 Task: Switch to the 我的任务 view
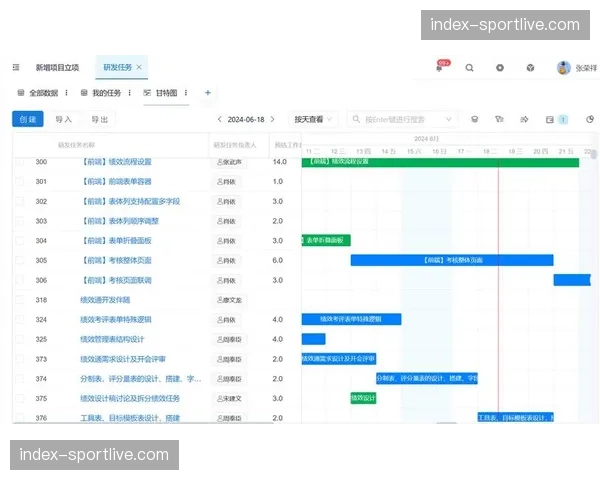point(106,93)
